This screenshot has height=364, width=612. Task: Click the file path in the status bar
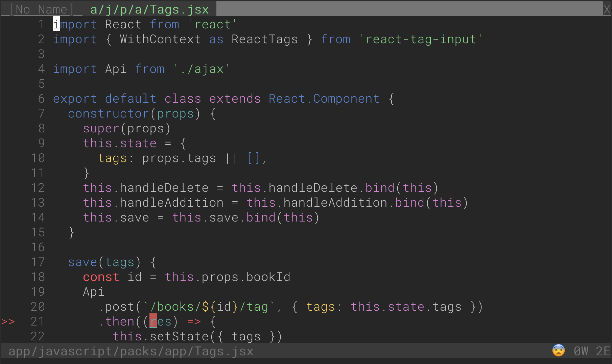pyautogui.click(x=131, y=351)
